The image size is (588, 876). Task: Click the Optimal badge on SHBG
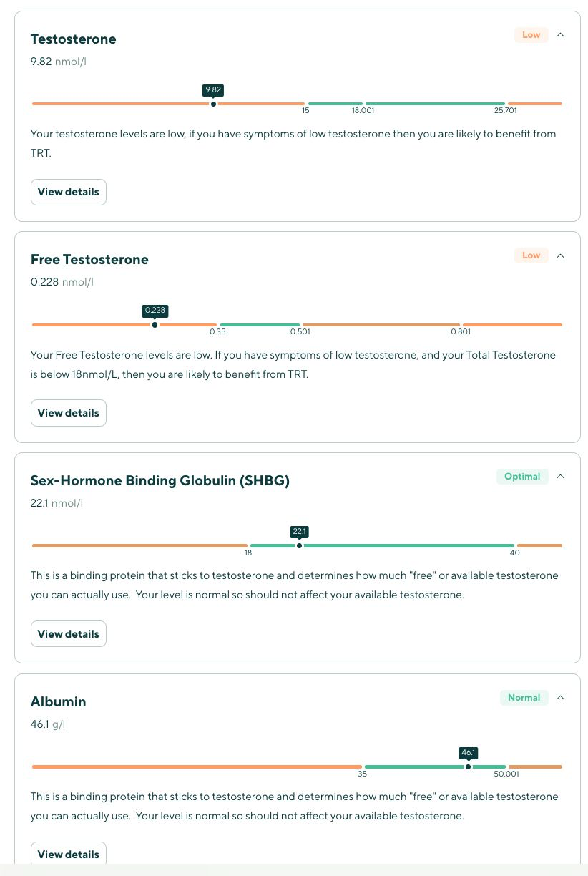tap(522, 477)
